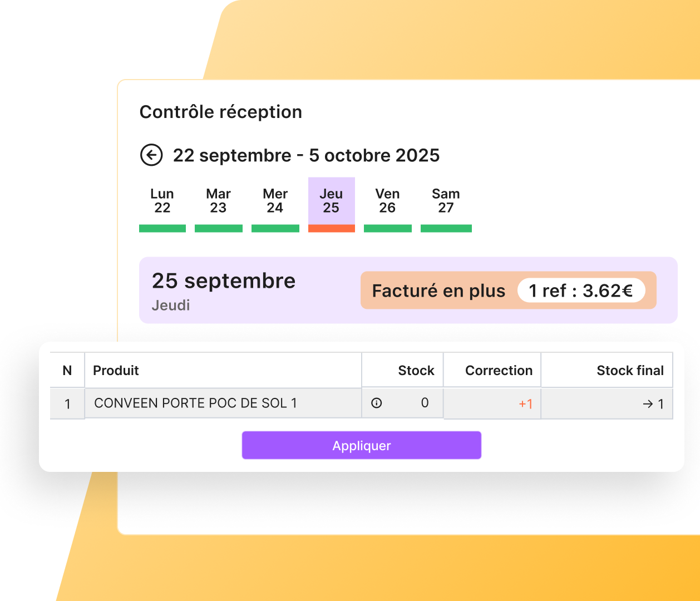Click the back arrow beside the date range
The width and height of the screenshot is (700, 601).
(151, 155)
